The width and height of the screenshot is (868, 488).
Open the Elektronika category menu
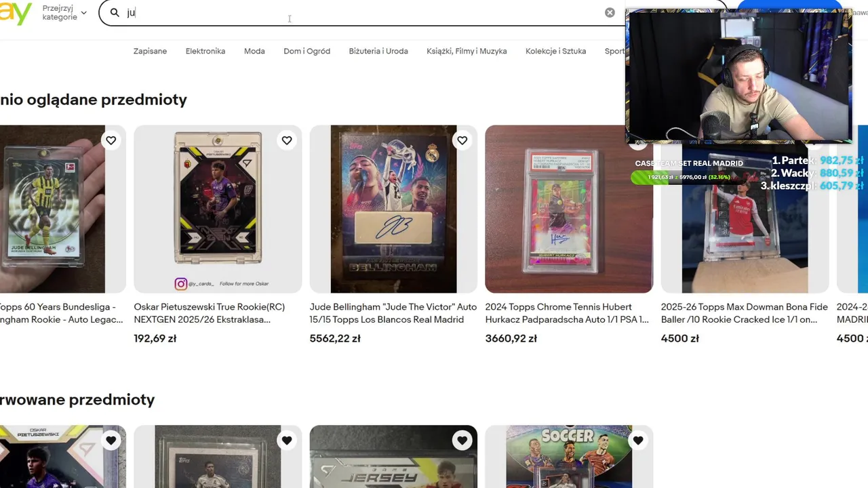(205, 51)
